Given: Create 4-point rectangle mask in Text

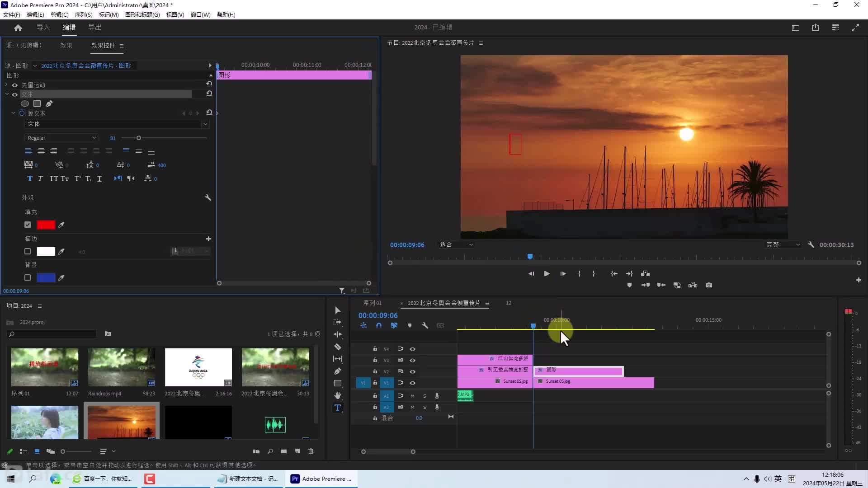Looking at the screenshot, I should (x=37, y=103).
